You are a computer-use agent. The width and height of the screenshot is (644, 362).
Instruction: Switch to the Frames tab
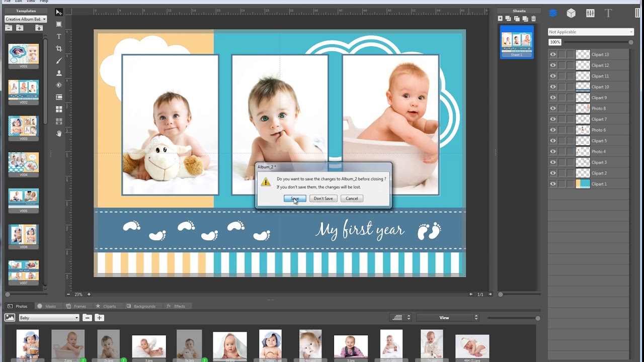coord(76,306)
